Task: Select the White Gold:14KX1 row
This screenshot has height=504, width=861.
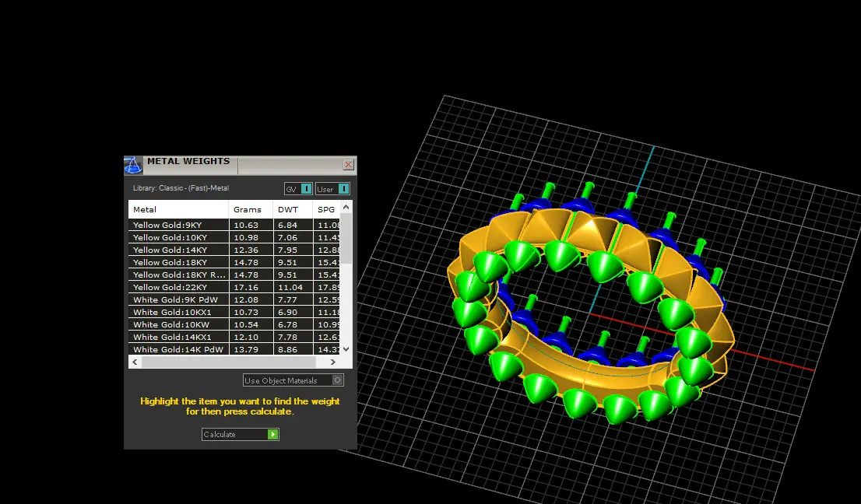Action: pyautogui.click(x=234, y=338)
